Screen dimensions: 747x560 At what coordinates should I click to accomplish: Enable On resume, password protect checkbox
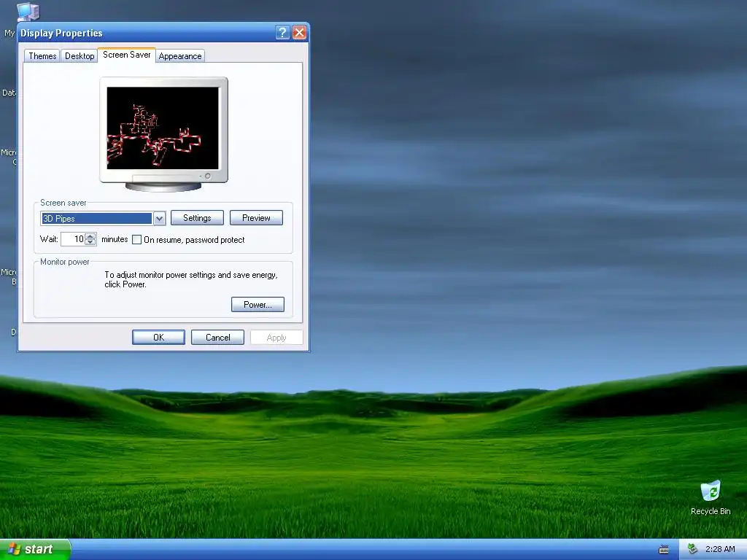136,239
